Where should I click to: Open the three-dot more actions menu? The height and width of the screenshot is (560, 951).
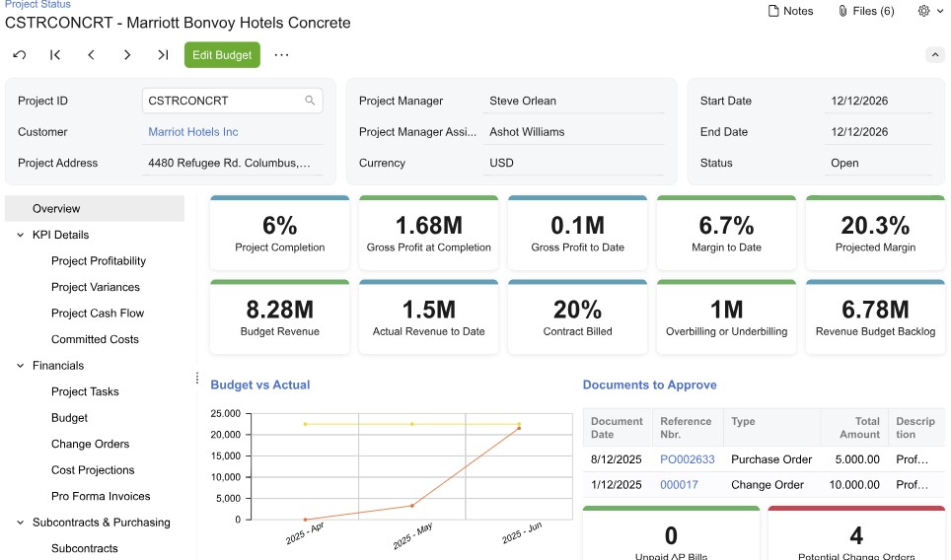coord(282,55)
